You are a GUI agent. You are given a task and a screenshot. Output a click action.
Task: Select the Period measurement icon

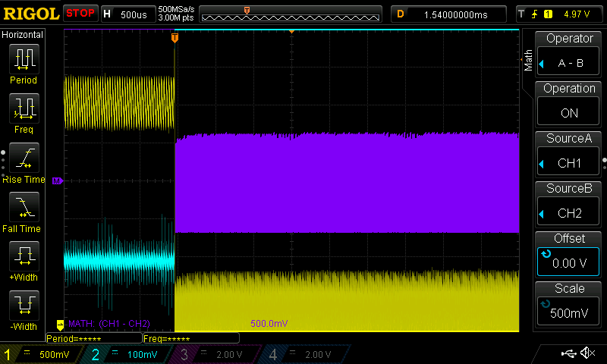point(24,59)
